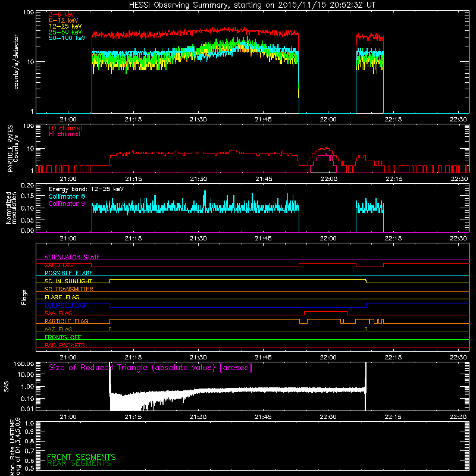Screen dimensions: 476x476
Task: Click the 22:00 tick under the modulation plot
Action: tap(328, 239)
